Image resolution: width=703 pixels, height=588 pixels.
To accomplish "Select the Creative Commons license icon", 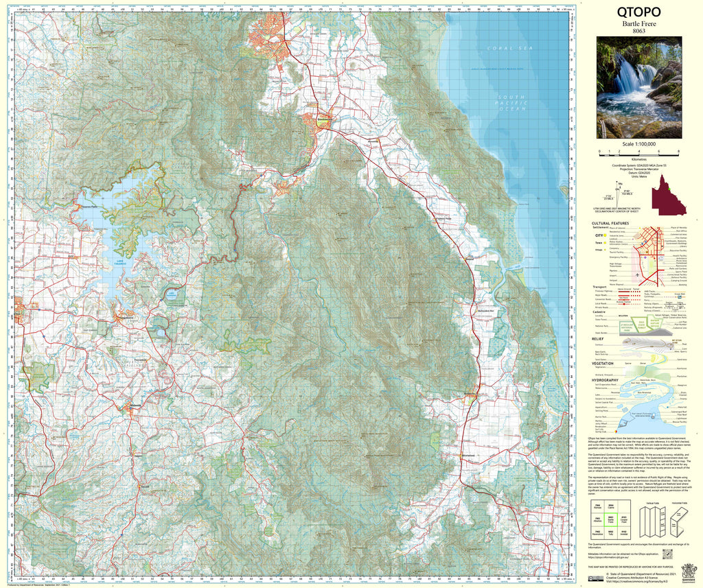I will point(596,578).
